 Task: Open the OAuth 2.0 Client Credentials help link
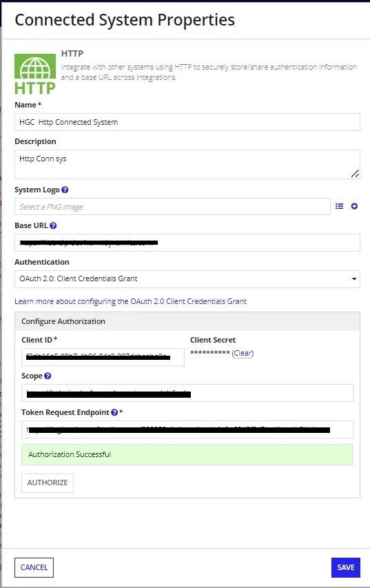130,301
